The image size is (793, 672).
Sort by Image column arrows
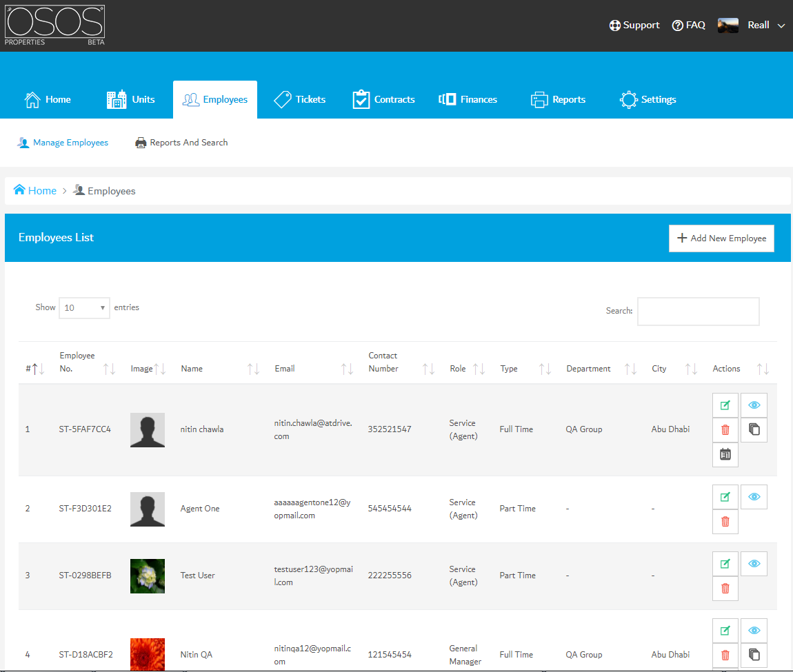(x=160, y=369)
